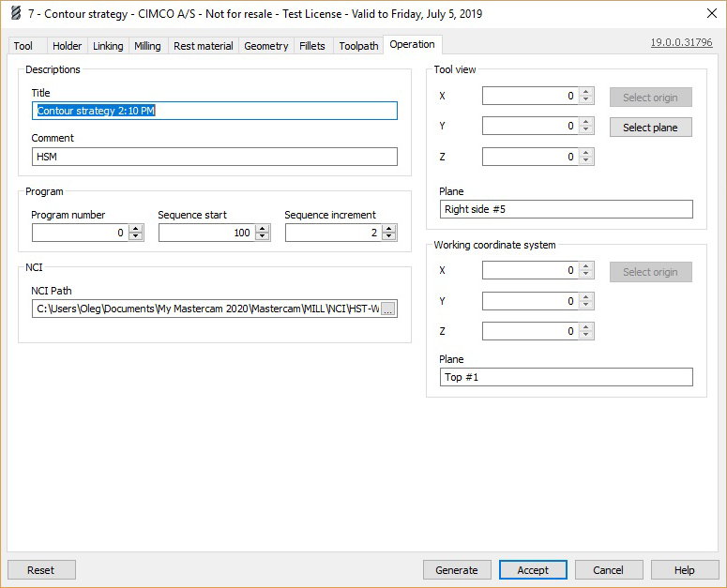Screen dimensions: 727x588
Task: Decrease the Working coordinate system Y value
Action: [586, 306]
